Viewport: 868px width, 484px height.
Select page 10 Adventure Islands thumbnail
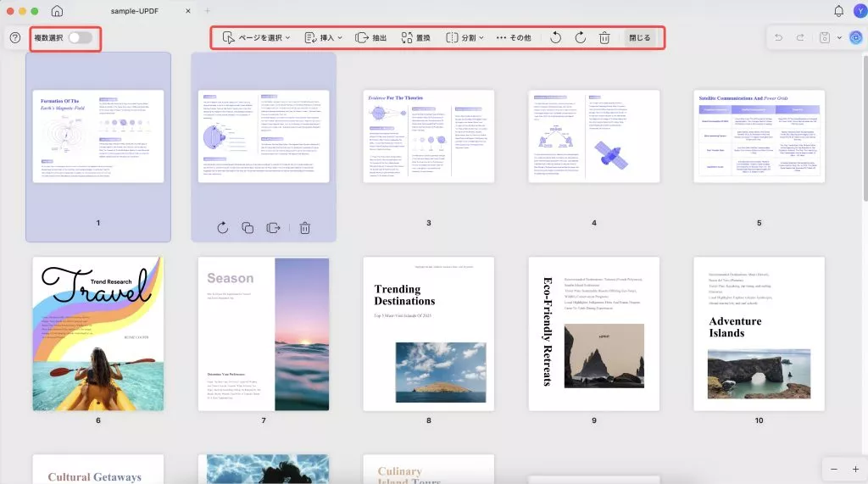759,334
